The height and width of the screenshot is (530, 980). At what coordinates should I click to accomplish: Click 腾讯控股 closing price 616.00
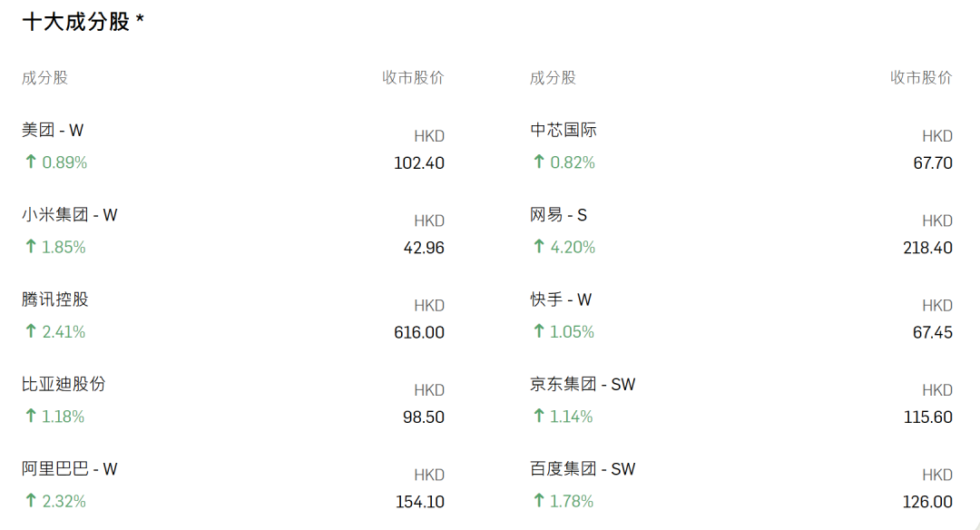(418, 332)
